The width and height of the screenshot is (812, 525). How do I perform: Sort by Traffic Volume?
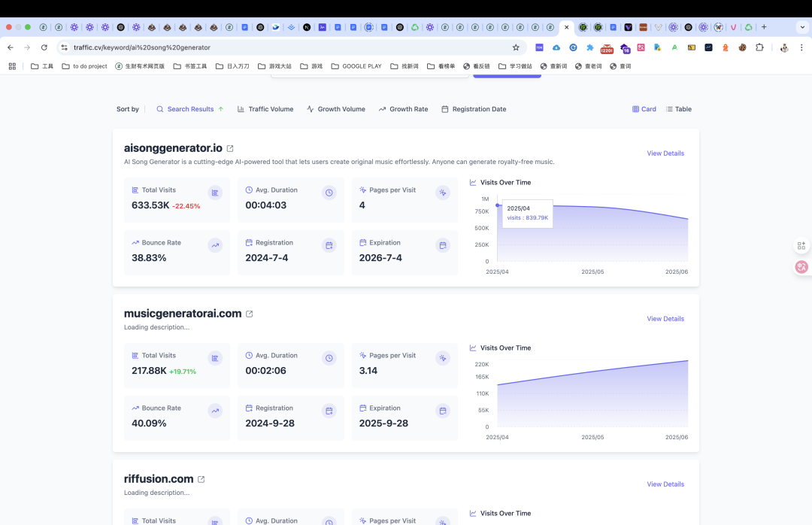point(265,109)
